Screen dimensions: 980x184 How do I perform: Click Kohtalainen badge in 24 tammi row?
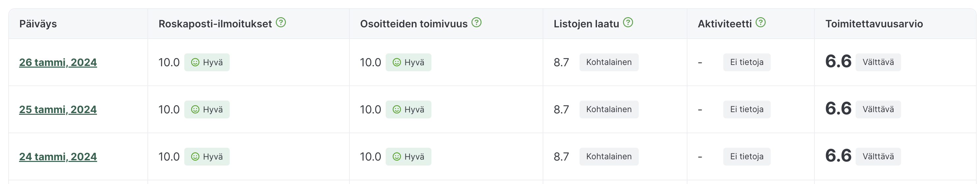click(609, 157)
